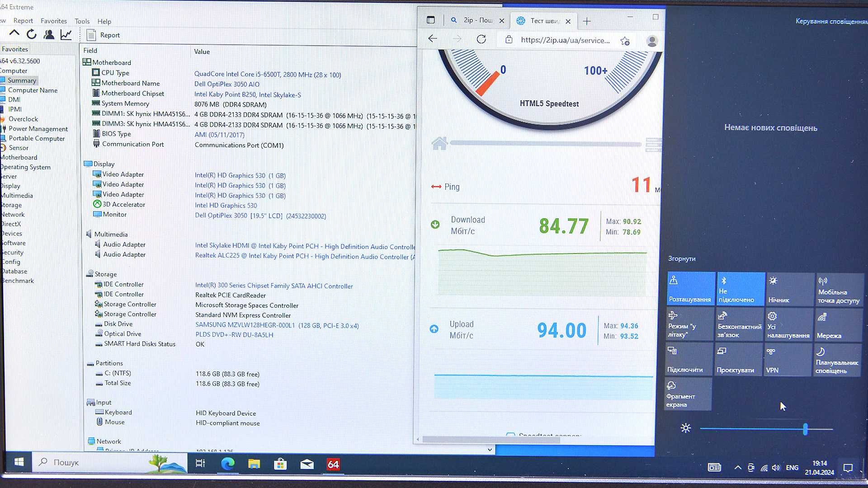868x488 pixels.
Task: Select DirectX in the tree
Action: click(11, 224)
